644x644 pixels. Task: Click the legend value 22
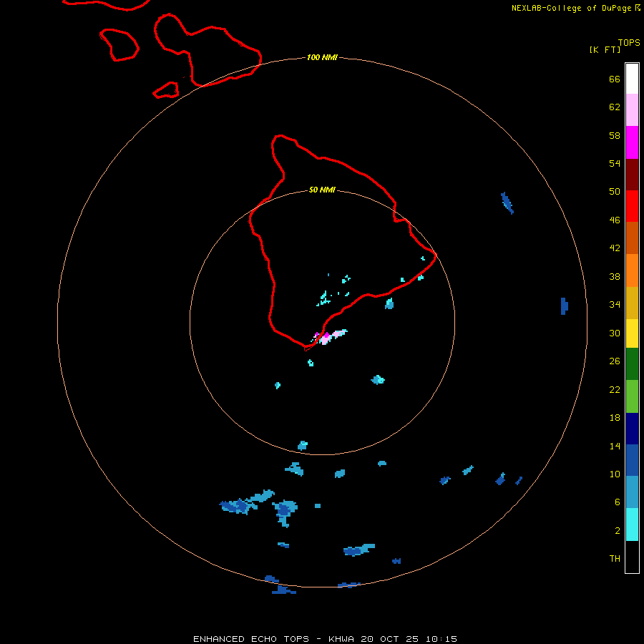coord(615,389)
